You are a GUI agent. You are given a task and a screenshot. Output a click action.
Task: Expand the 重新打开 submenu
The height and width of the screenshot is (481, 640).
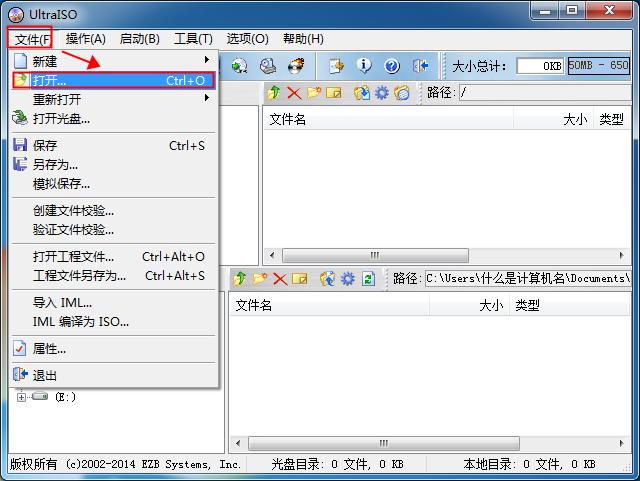tap(207, 98)
